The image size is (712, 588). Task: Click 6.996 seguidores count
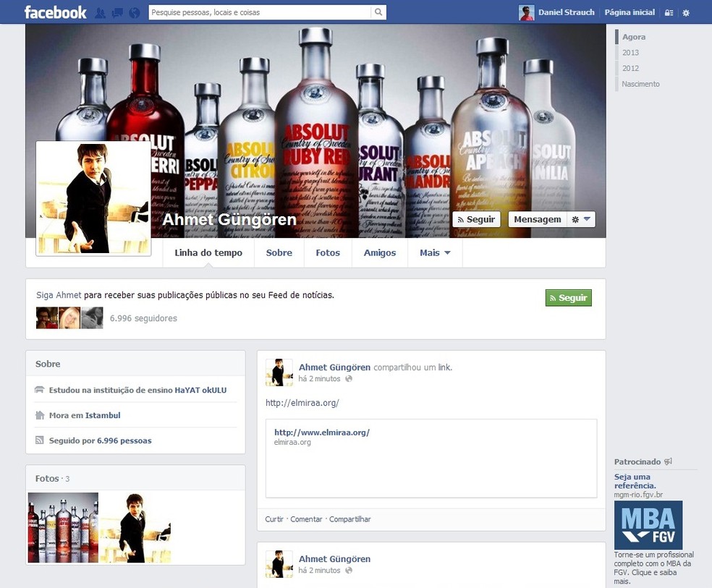pyautogui.click(x=143, y=318)
